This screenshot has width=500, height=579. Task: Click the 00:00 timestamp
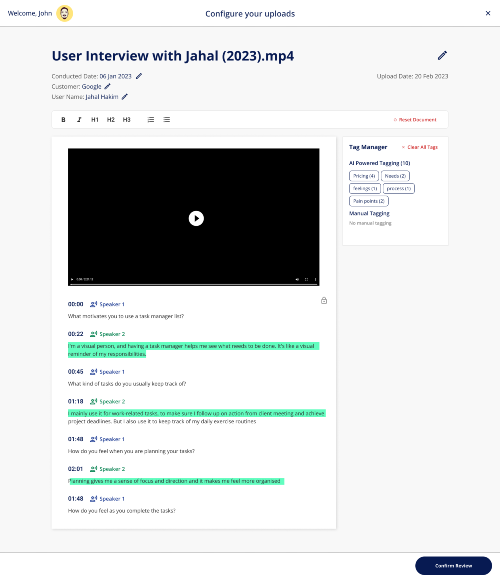tap(75, 304)
